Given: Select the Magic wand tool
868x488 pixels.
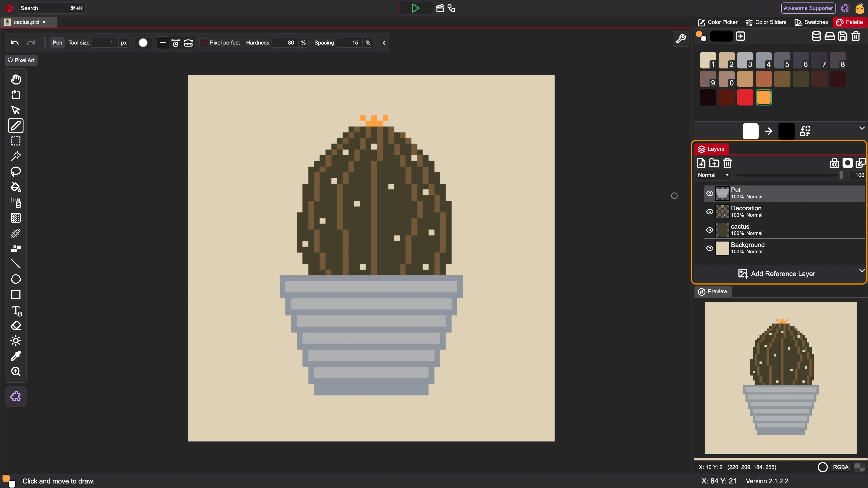Looking at the screenshot, I should [16, 156].
